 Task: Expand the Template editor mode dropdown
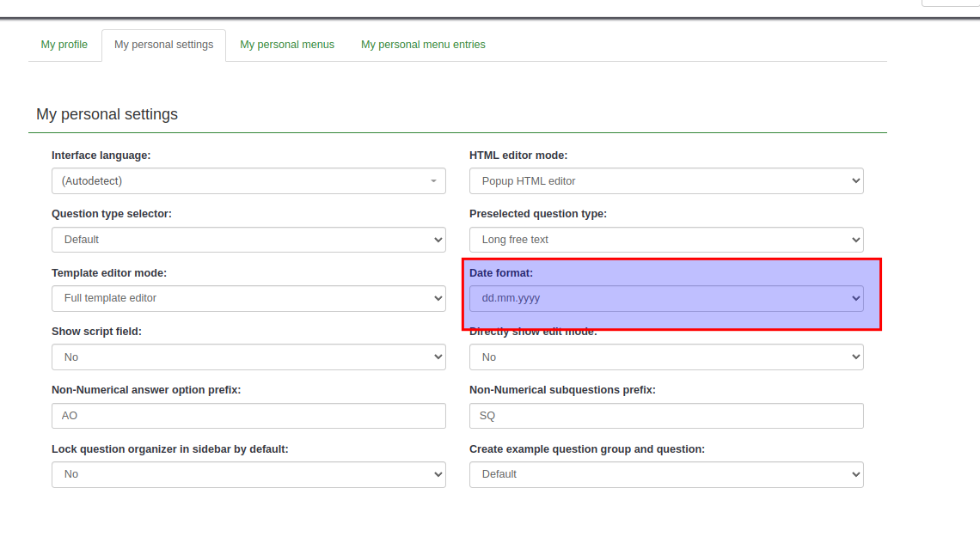(248, 298)
